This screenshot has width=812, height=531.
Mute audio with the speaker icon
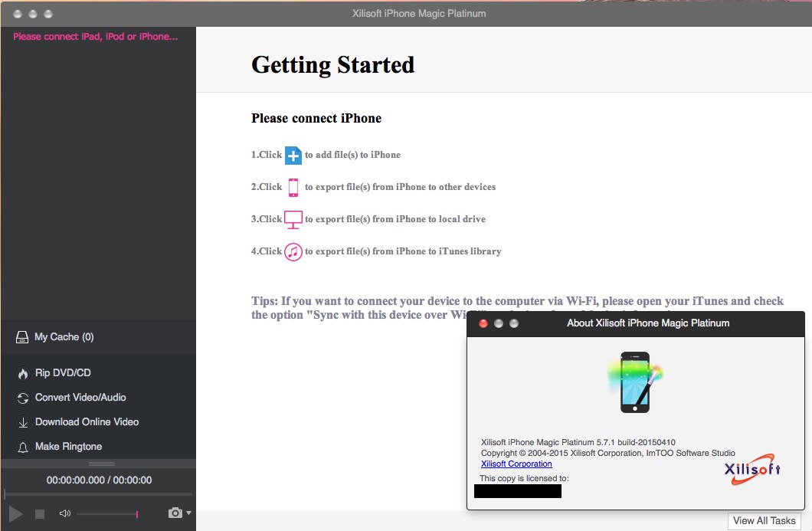[x=65, y=513]
